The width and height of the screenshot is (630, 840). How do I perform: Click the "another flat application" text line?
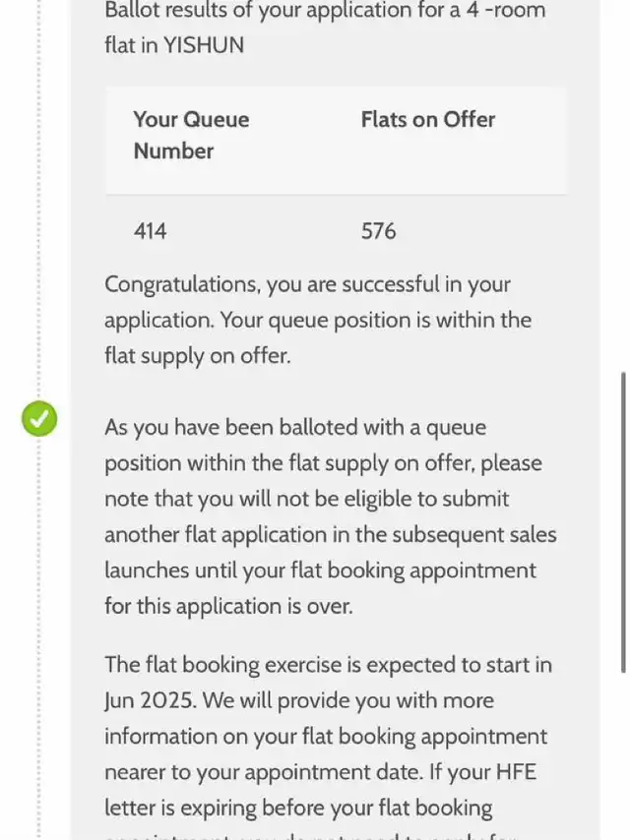coord(330,535)
